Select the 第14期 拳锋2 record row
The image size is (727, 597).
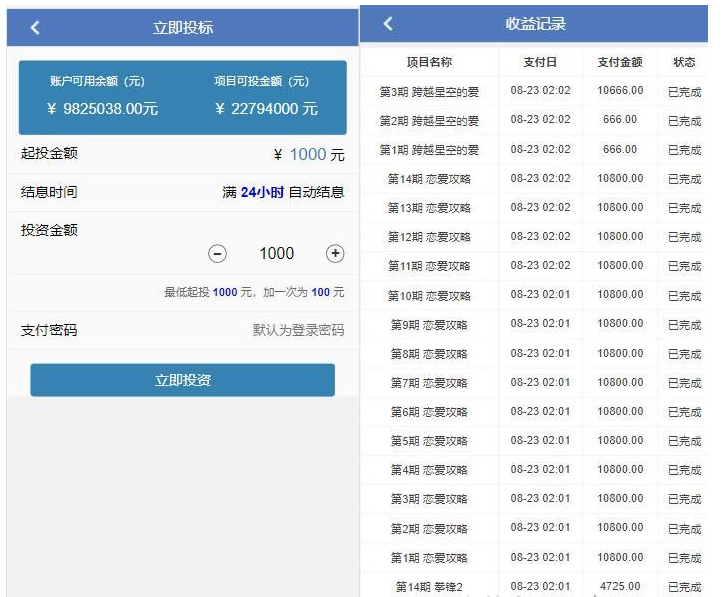pos(429,587)
